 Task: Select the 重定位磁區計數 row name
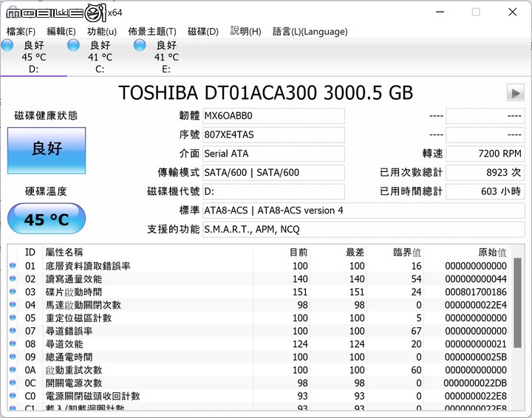pos(78,318)
